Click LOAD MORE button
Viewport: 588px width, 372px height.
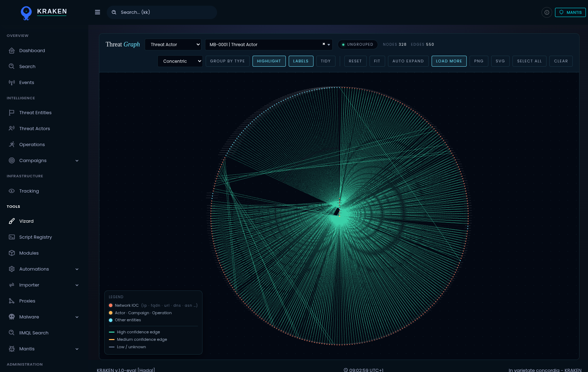pyautogui.click(x=449, y=61)
